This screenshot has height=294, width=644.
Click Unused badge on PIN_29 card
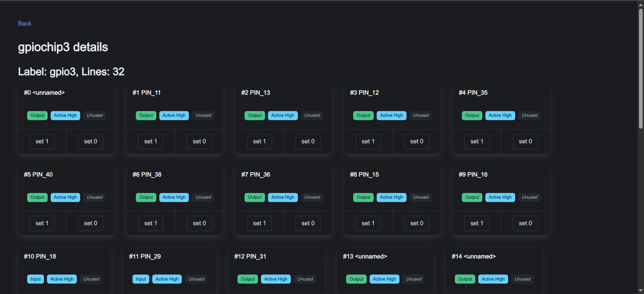(196, 279)
